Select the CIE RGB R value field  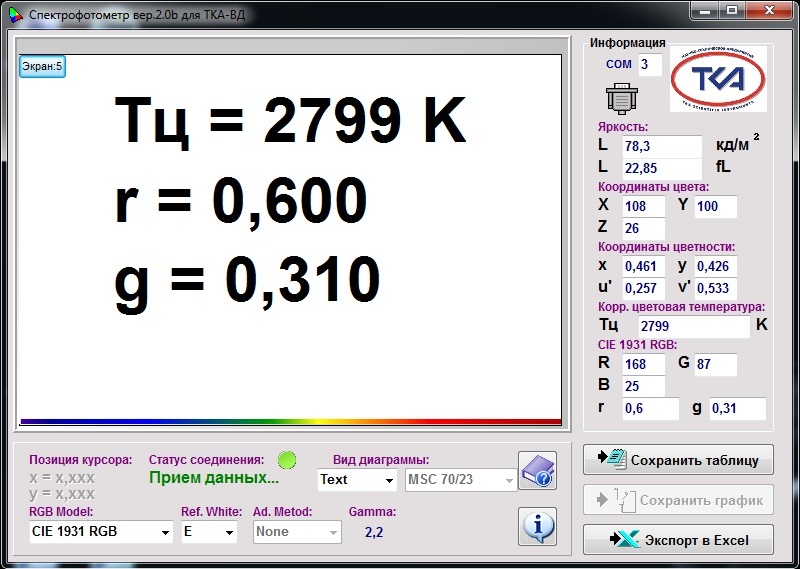coord(642,365)
